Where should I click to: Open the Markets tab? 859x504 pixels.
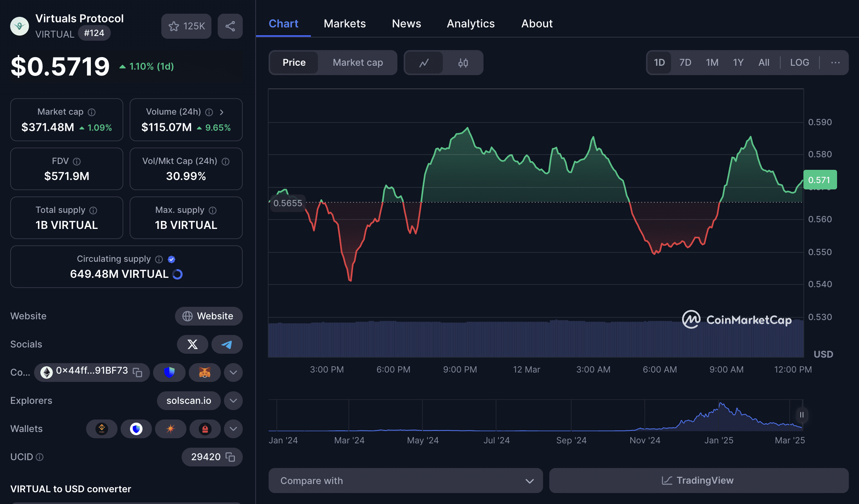click(345, 23)
